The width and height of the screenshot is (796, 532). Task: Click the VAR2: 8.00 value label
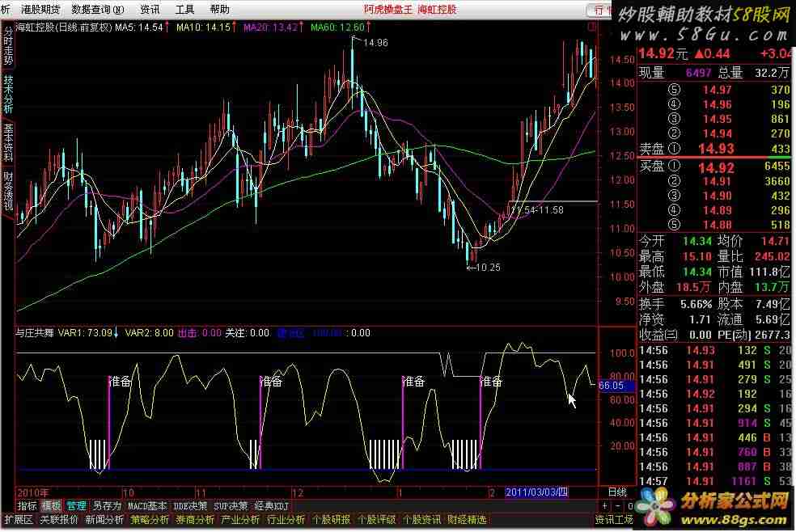pyautogui.click(x=149, y=333)
